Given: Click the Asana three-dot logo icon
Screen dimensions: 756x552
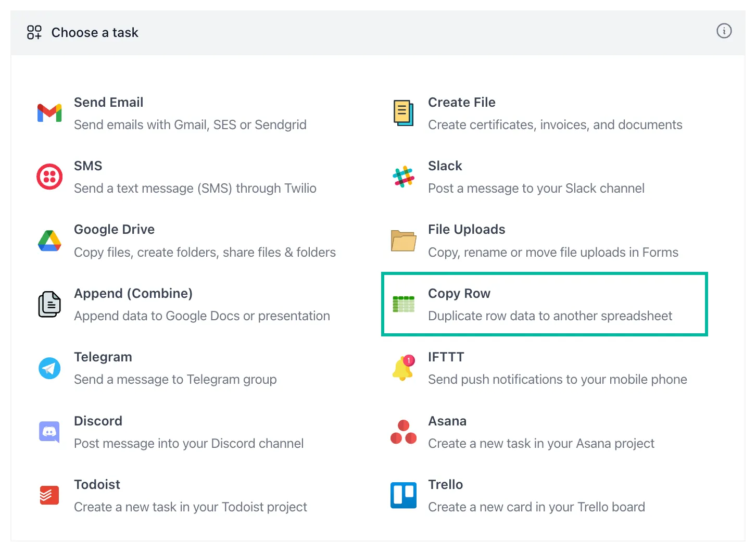Looking at the screenshot, I should pos(403,432).
